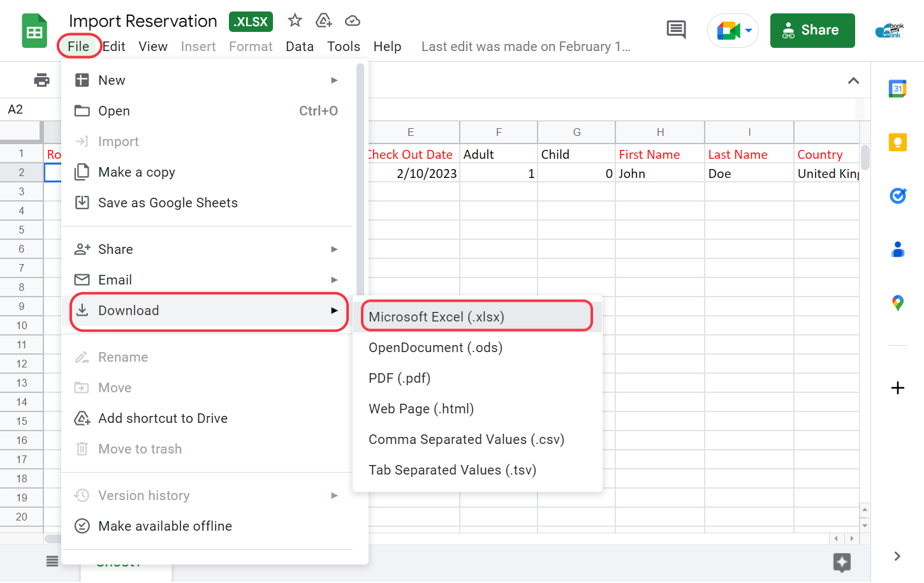
Task: Check the cloud document status icon
Action: coord(353,21)
